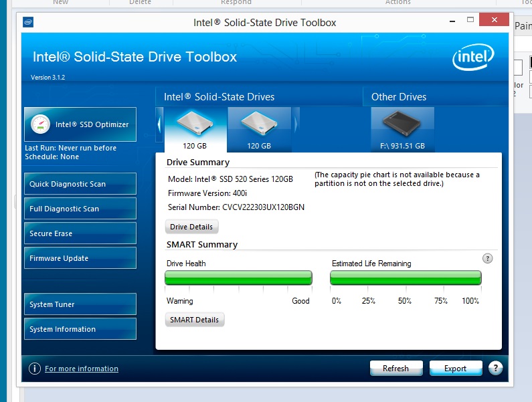Open help via bottom-right question icon
532x402 pixels.
(495, 368)
